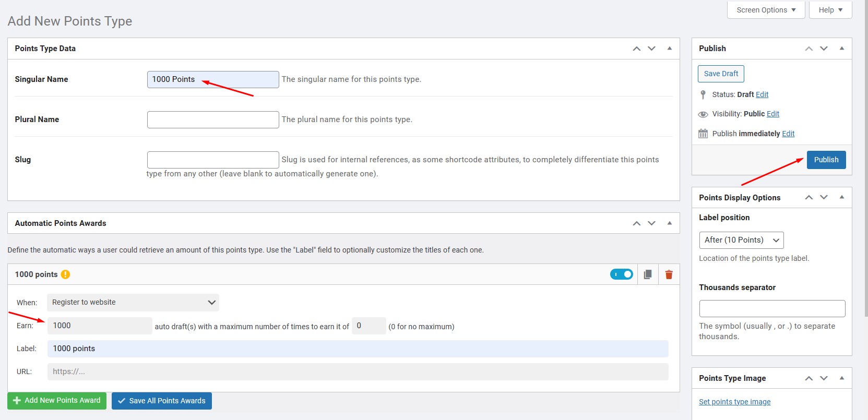Click the Save Draft button

click(x=721, y=74)
